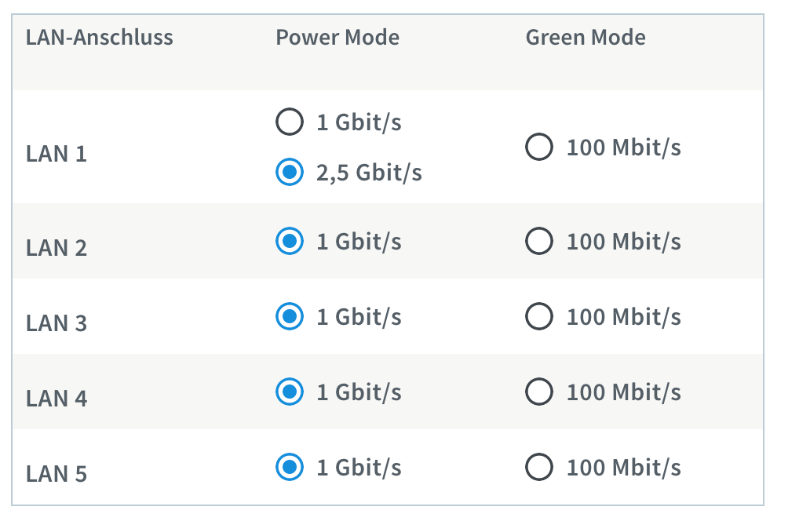Enable 100 Mbit/s radio button for LAN 5
Screen dimensions: 810x532
click(539, 468)
